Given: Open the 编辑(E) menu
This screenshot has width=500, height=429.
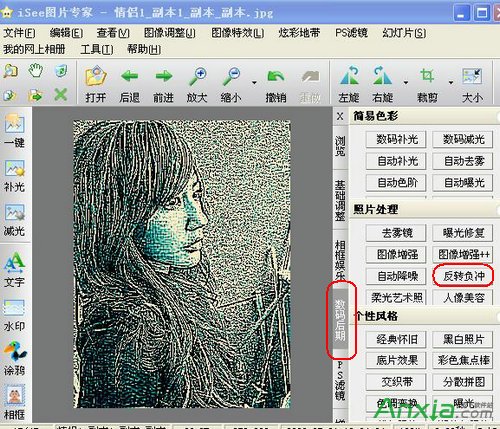Looking at the screenshot, I should point(66,33).
